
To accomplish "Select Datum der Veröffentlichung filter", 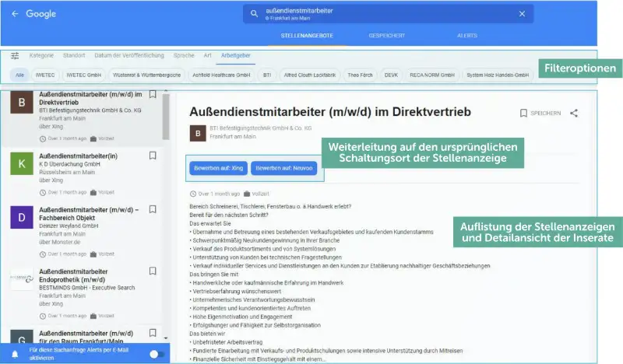I will click(x=129, y=55).
